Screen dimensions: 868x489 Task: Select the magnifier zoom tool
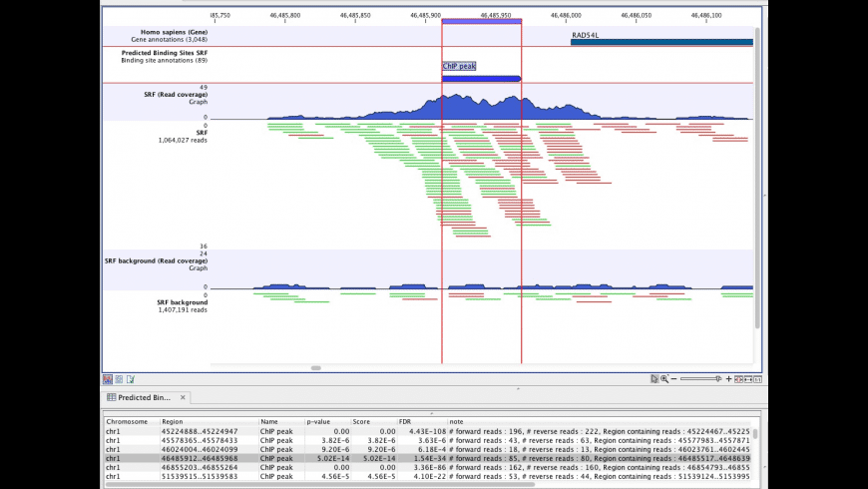pyautogui.click(x=664, y=379)
